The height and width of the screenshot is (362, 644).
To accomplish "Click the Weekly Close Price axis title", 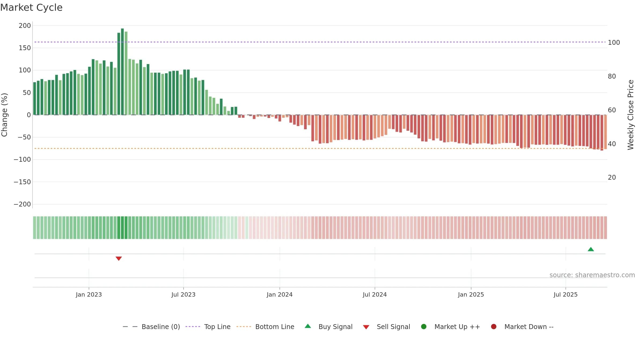I will coord(631,115).
